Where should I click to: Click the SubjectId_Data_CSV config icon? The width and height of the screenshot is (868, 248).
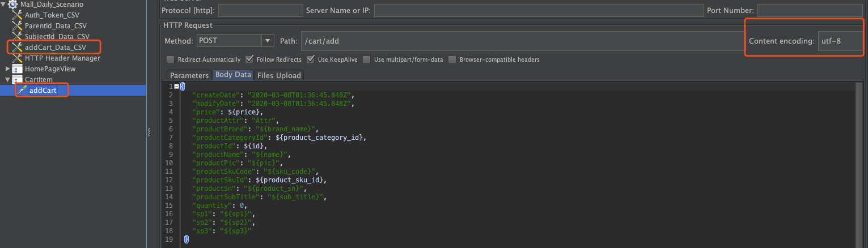pyautogui.click(x=17, y=37)
